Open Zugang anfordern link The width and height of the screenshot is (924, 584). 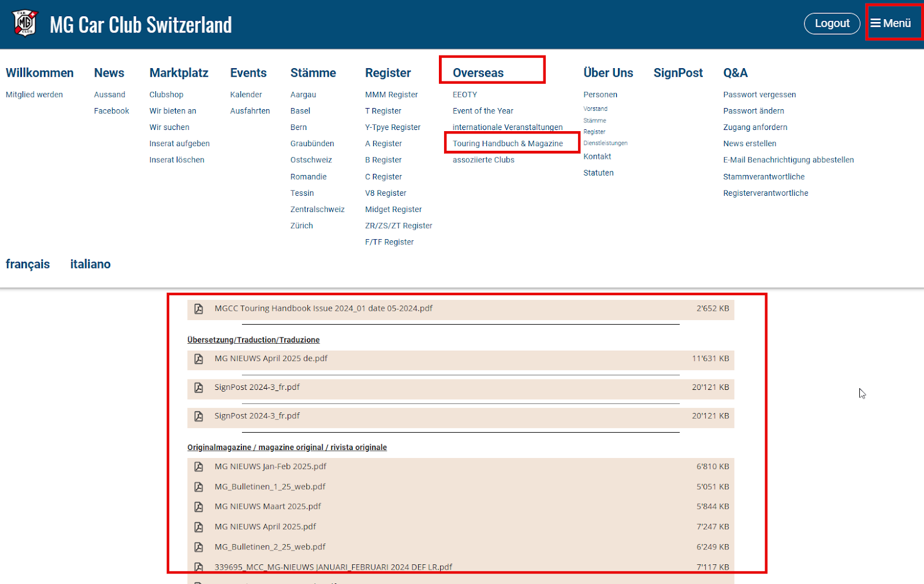pos(755,127)
